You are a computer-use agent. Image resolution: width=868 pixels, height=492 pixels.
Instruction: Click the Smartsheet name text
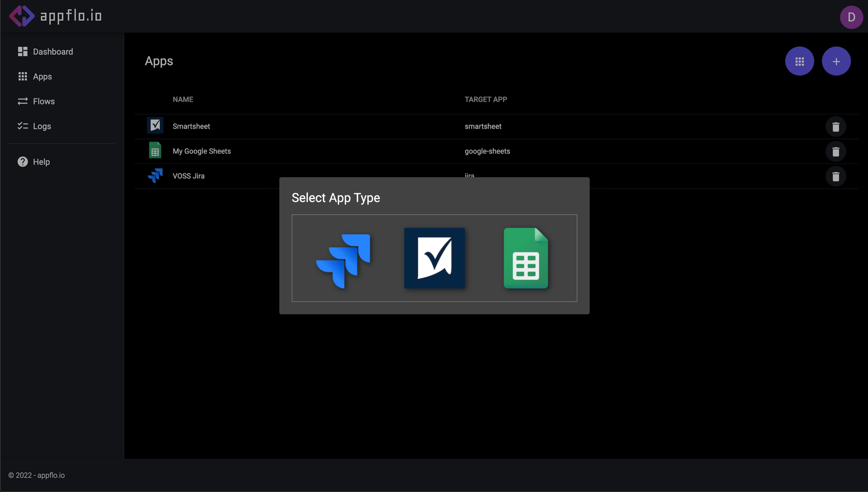[x=191, y=126]
